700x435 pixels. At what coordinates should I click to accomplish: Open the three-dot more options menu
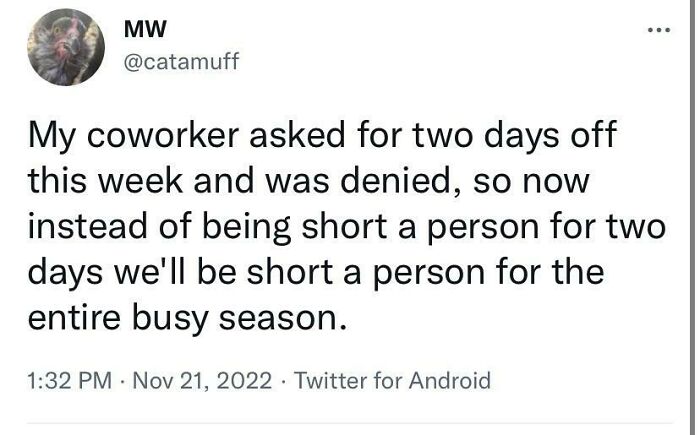pyautogui.click(x=659, y=30)
